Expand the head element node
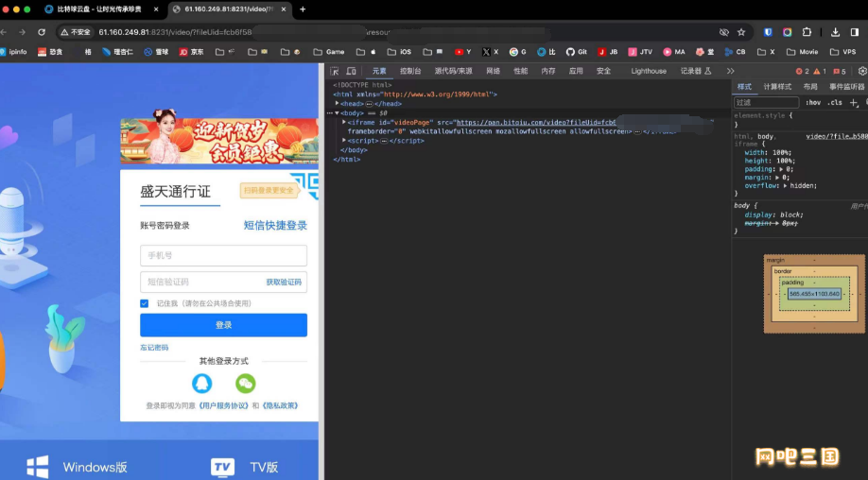 (338, 103)
